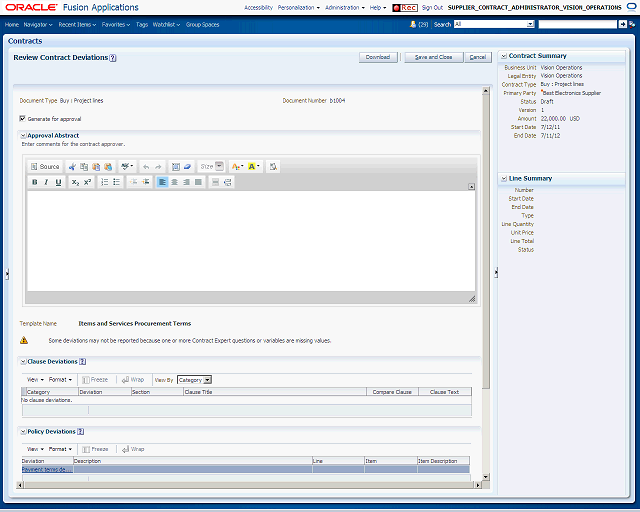Viewport: 640px width, 512px height.
Task: Click the Copy icon in editor toolbar
Action: tap(84, 167)
